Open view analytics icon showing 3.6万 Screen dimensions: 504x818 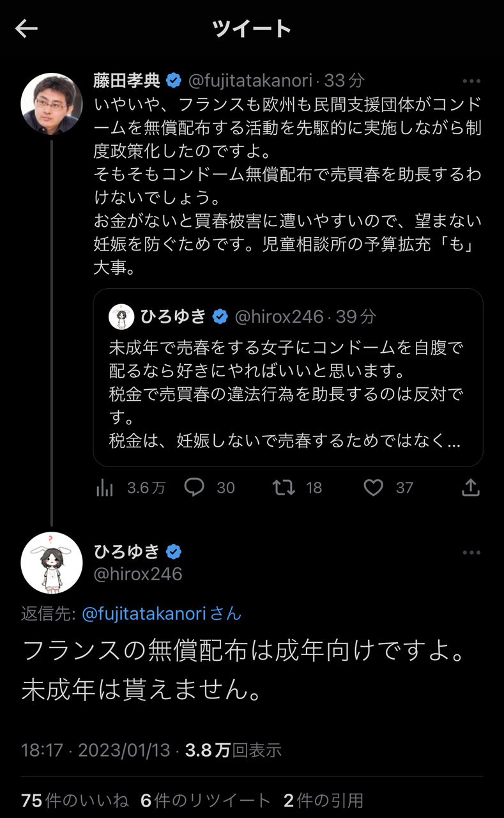pos(104,488)
